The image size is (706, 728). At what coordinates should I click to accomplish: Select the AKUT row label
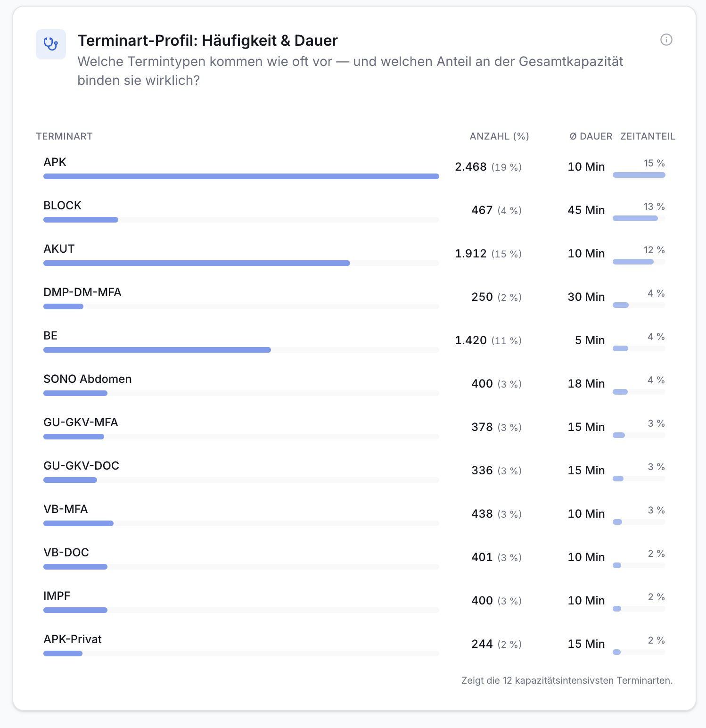point(59,249)
